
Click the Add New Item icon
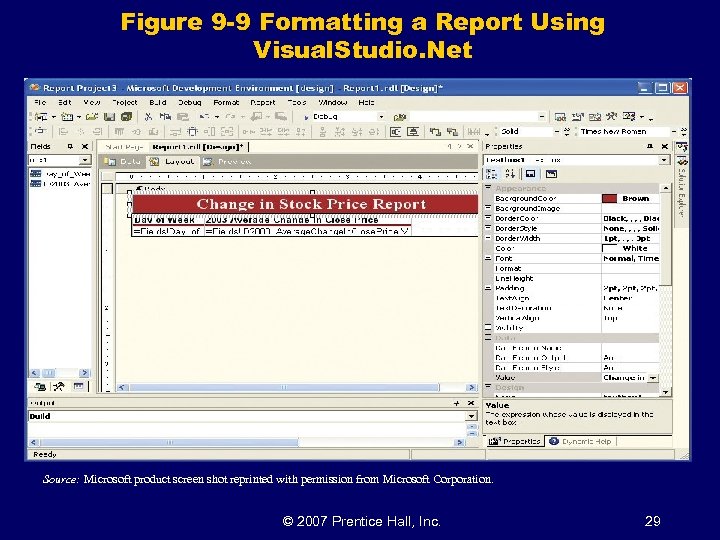[x=67, y=117]
